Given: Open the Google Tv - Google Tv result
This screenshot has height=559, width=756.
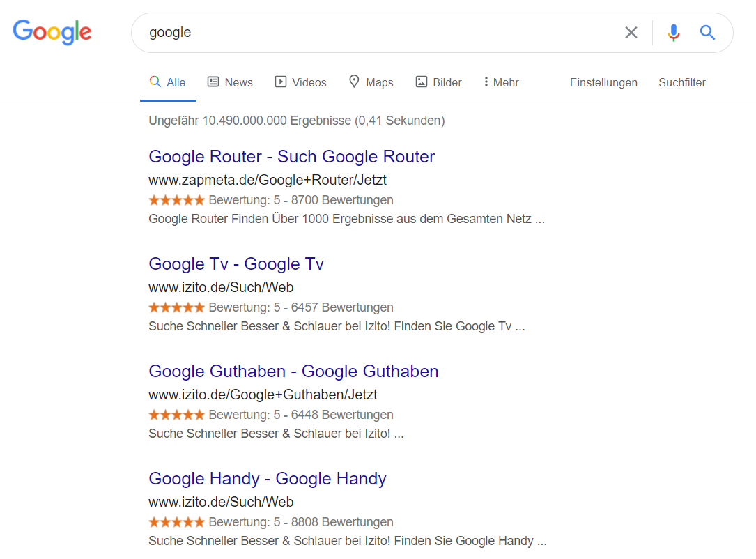Looking at the screenshot, I should pyautogui.click(x=236, y=264).
